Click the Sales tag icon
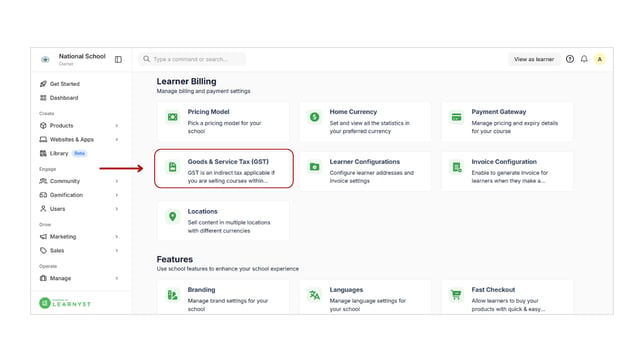 coord(43,250)
